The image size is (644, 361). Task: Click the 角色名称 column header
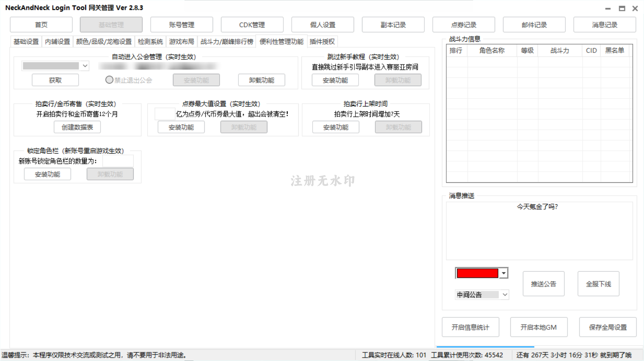coord(492,50)
